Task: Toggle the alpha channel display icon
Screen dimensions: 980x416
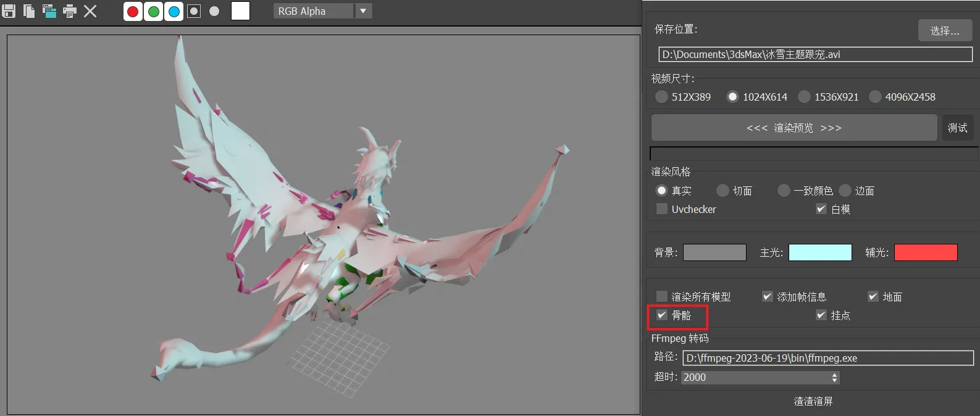Action: point(194,11)
